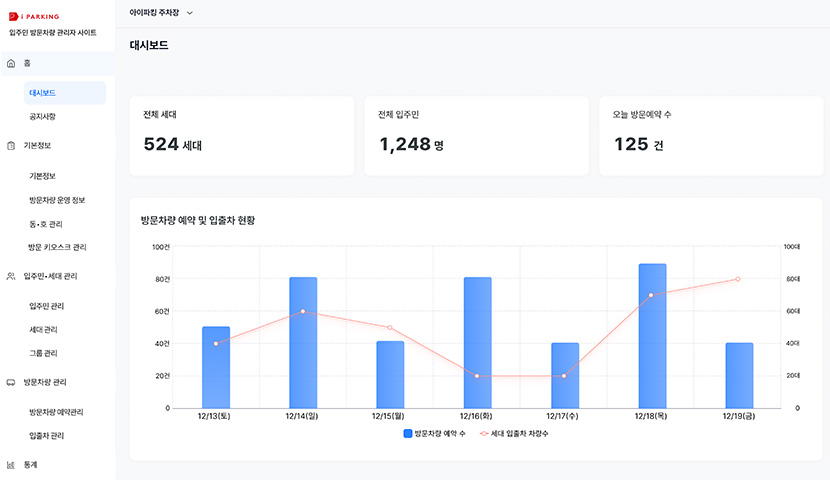Screen dimensions: 830x480
Task: Open 공지사항 in the sidebar
Action: [42, 116]
